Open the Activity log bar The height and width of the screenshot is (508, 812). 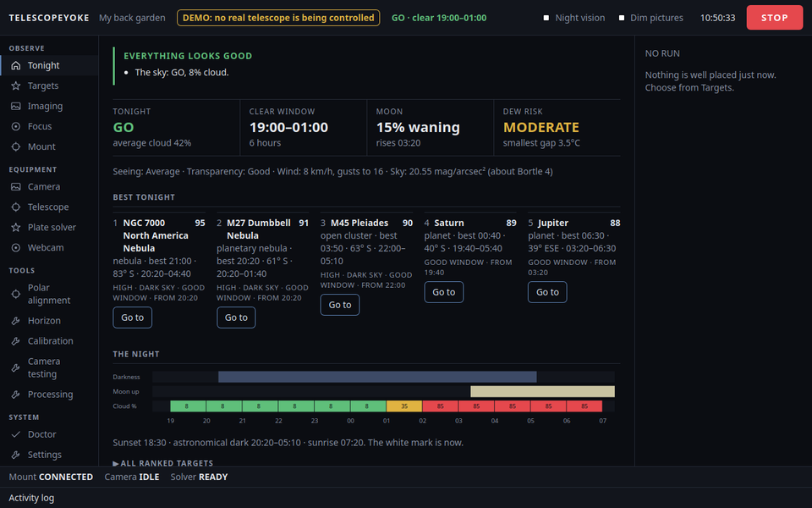[406, 498]
